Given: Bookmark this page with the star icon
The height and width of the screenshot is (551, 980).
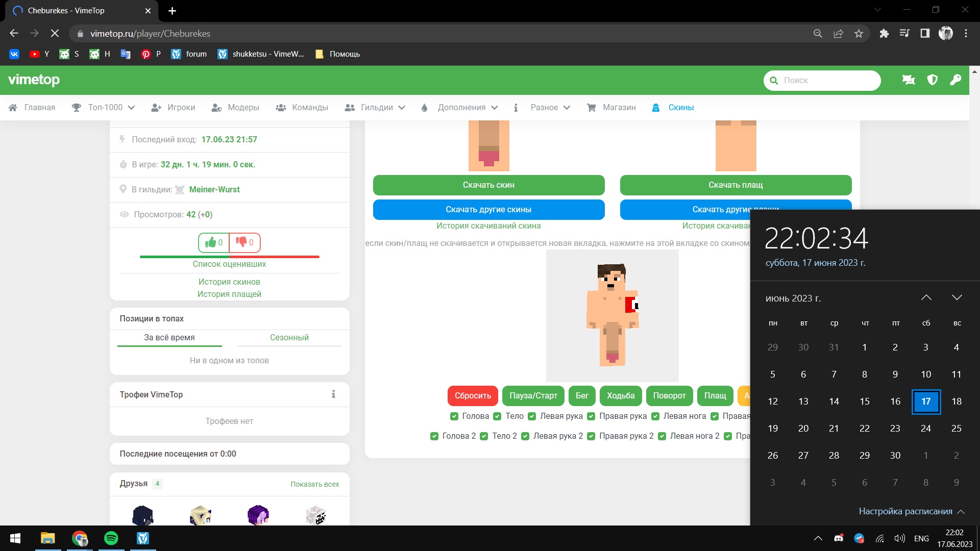Looking at the screenshot, I should [859, 34].
